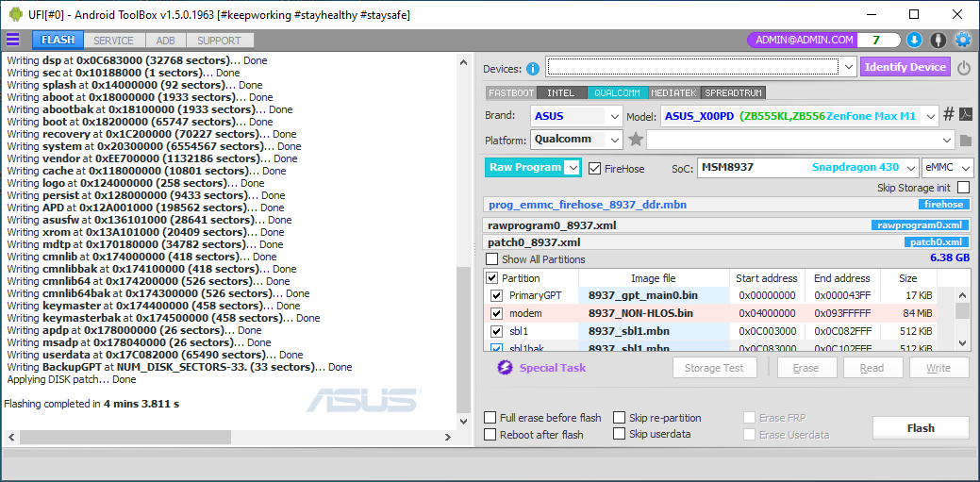Switch to the SUPPORT tab
This screenshot has height=482, width=980.
click(220, 40)
